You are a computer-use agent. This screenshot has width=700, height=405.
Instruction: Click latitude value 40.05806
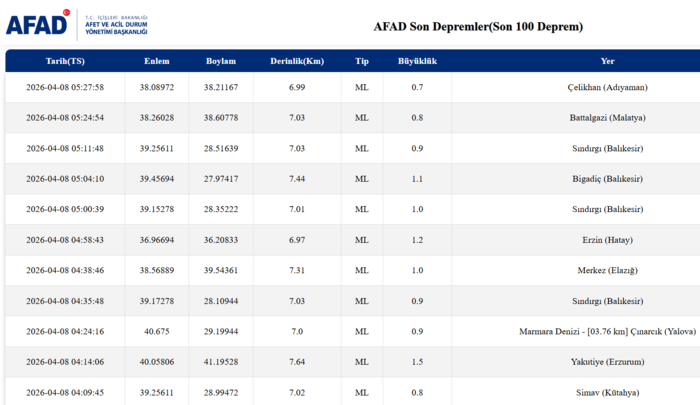pos(157,362)
